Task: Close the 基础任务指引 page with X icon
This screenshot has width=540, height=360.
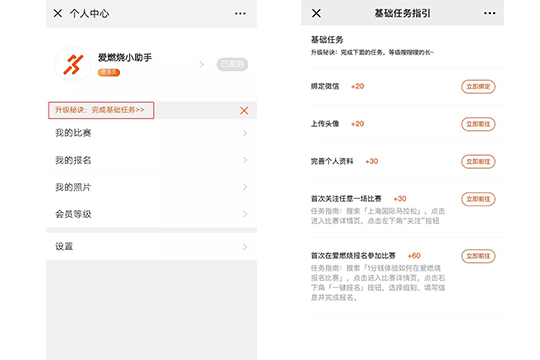Action: [x=316, y=13]
